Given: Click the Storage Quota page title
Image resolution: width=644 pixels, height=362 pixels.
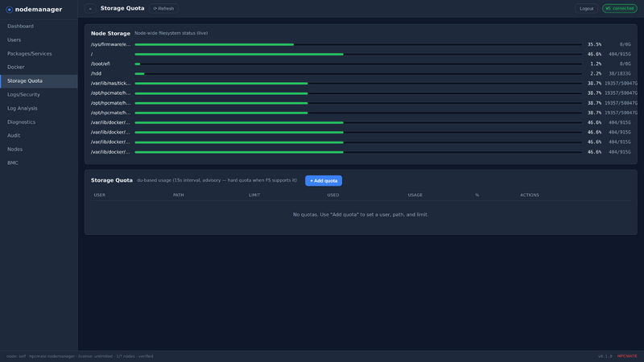Looking at the screenshot, I should tap(122, 8).
